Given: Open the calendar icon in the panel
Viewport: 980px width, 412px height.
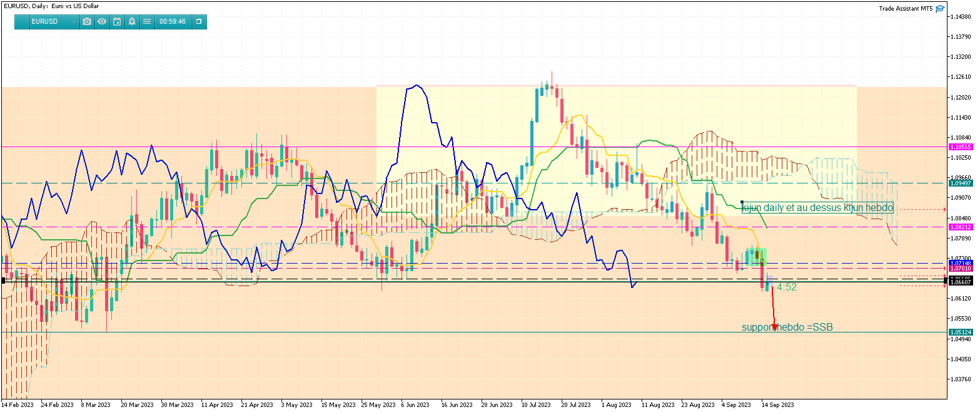Looking at the screenshot, I should 117,21.
